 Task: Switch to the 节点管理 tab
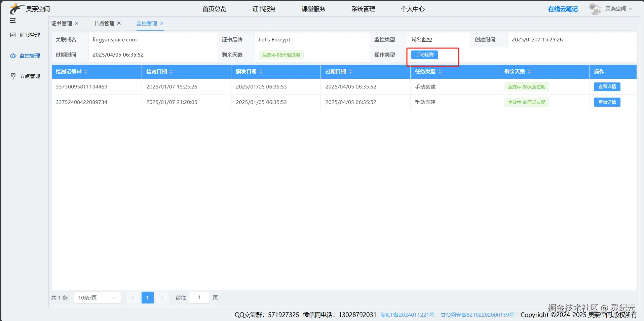(104, 23)
